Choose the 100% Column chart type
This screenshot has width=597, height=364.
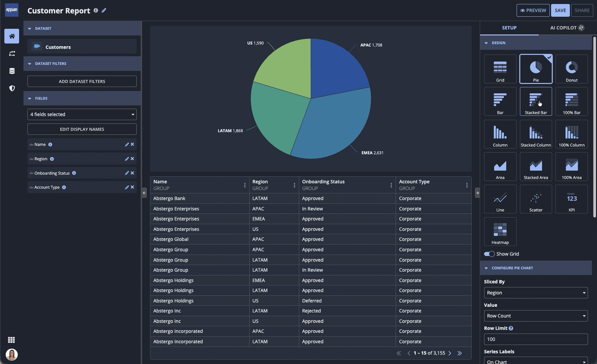point(572,134)
